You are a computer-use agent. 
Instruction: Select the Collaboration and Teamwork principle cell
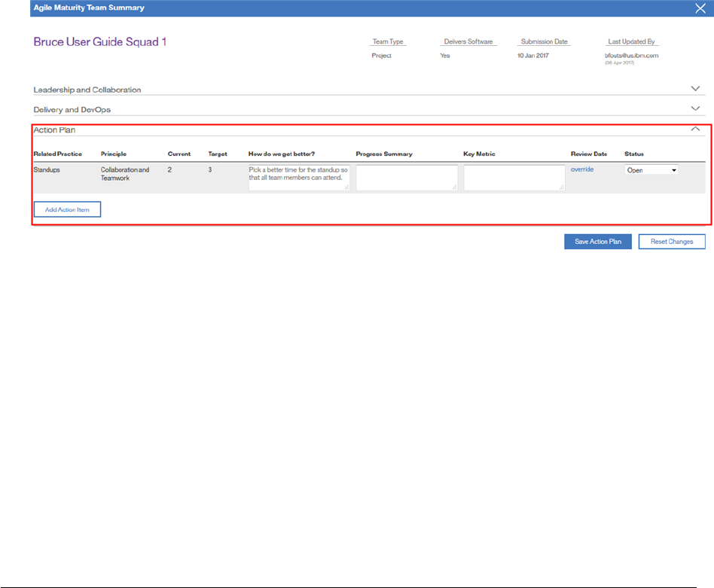(x=125, y=174)
